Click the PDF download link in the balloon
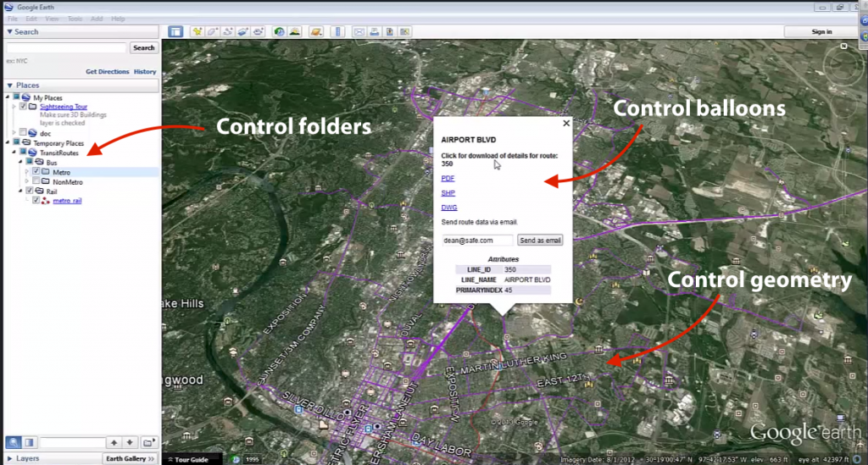 point(448,178)
